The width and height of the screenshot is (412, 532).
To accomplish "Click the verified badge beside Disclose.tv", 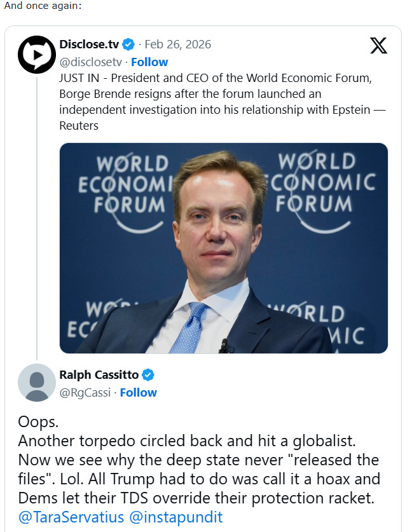I will 128,44.
